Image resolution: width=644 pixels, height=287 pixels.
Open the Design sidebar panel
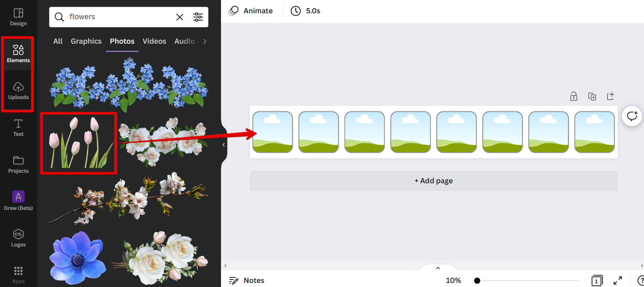tap(18, 17)
